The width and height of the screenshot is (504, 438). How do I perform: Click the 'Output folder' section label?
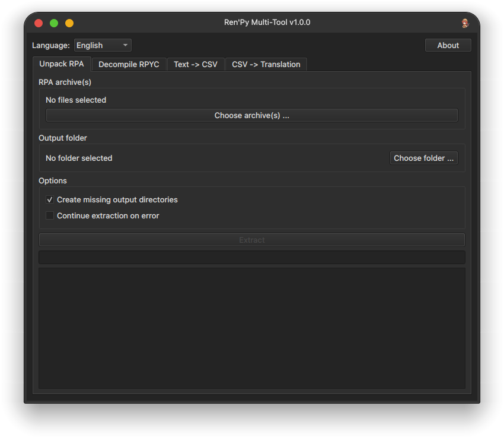click(x=63, y=138)
